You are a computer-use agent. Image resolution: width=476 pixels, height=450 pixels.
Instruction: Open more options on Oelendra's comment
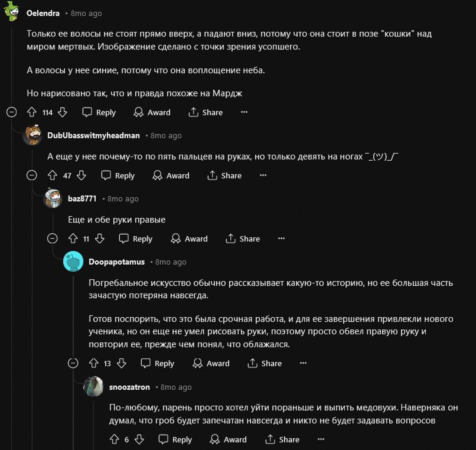click(244, 112)
